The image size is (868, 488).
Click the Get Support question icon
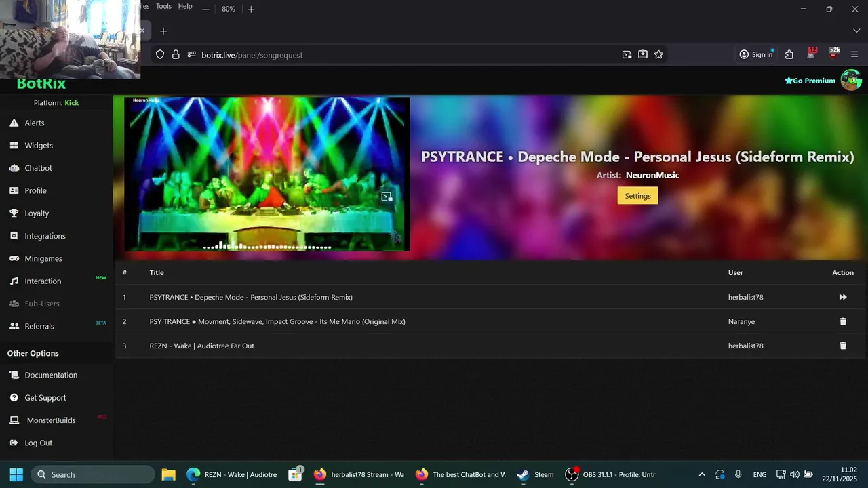(x=14, y=397)
